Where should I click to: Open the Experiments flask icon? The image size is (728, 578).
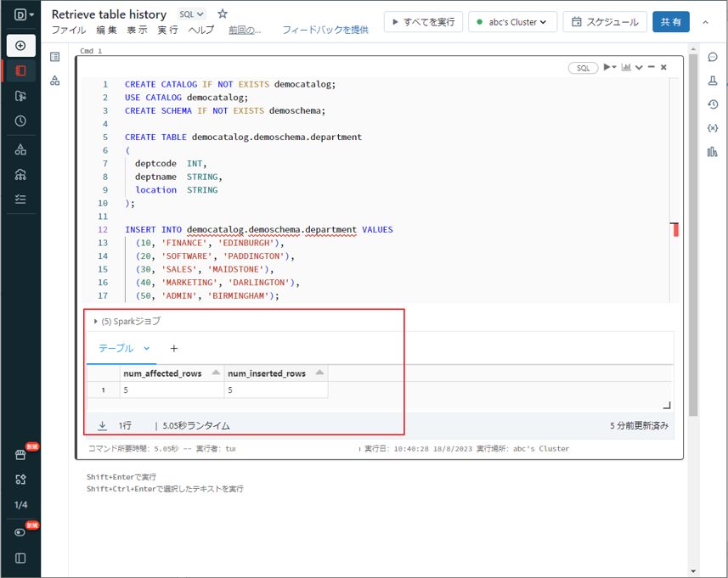click(712, 81)
